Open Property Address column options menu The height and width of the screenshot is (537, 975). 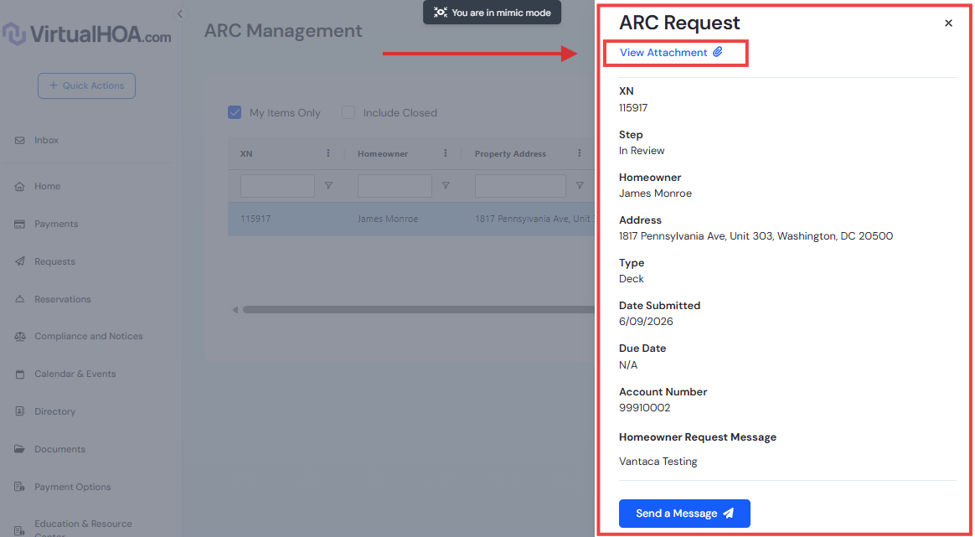pyautogui.click(x=580, y=154)
